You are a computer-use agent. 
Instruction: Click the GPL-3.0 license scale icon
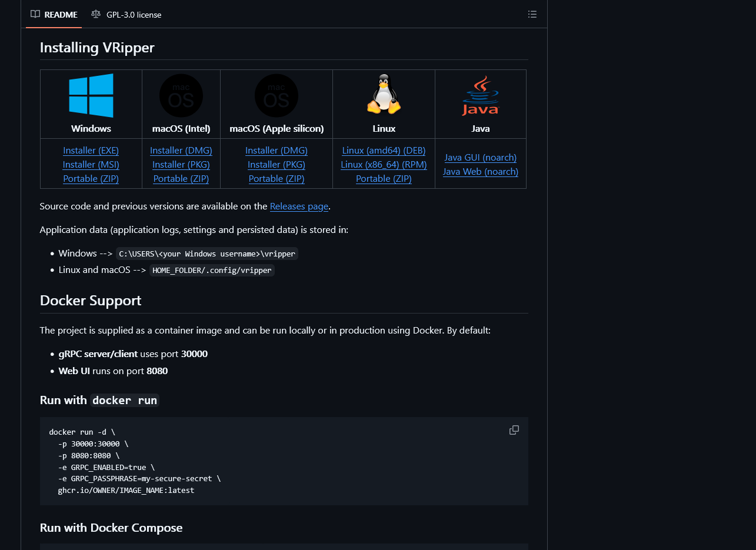96,15
